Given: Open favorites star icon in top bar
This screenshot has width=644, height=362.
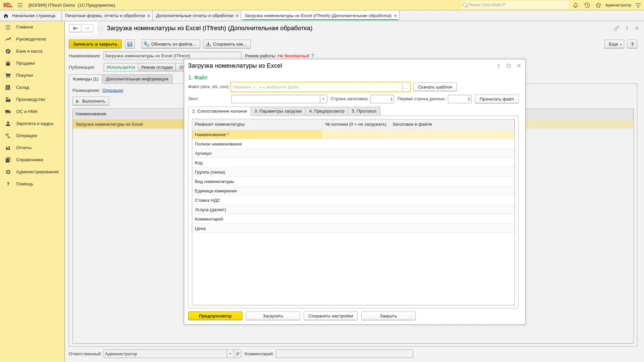Looking at the screenshot, I should (x=598, y=5).
